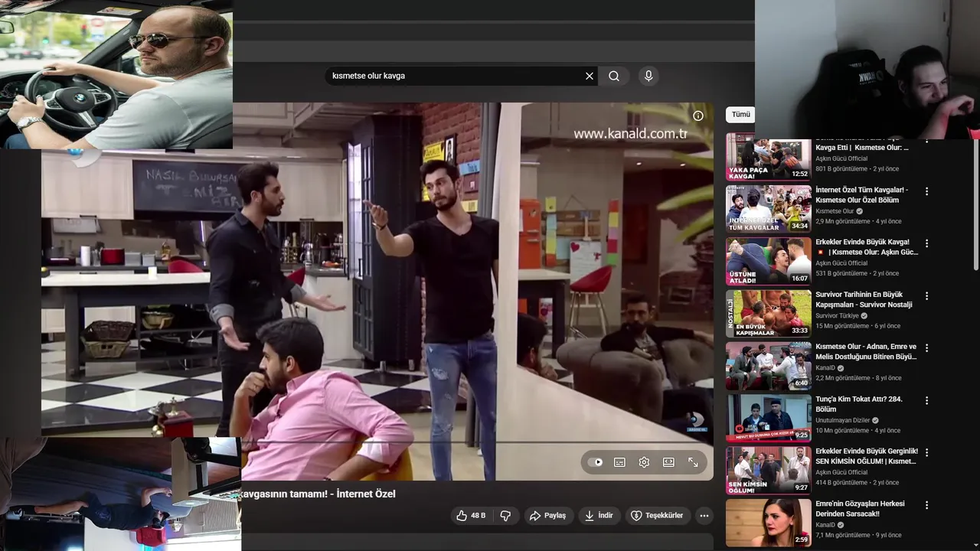Open the Survivor 'En Büyük Kapışmalar' thumbnail
This screenshot has height=551, width=980.
tap(769, 314)
